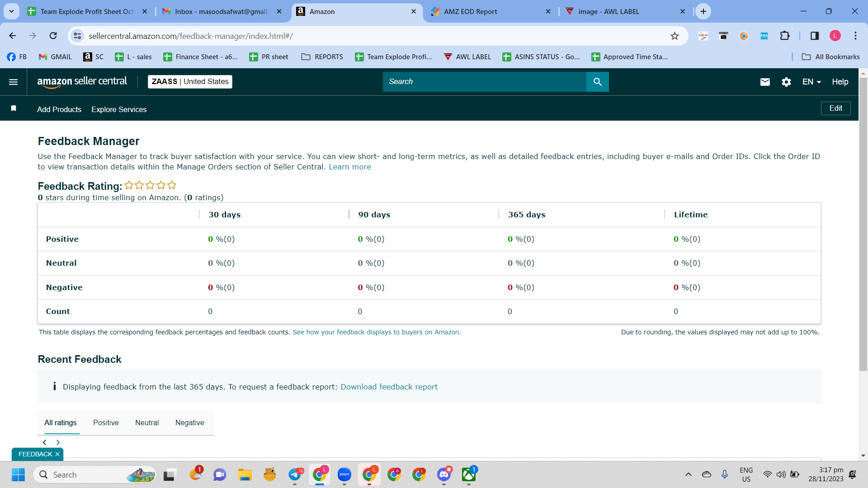
Task: Select the Positive ratings tab
Action: (106, 423)
